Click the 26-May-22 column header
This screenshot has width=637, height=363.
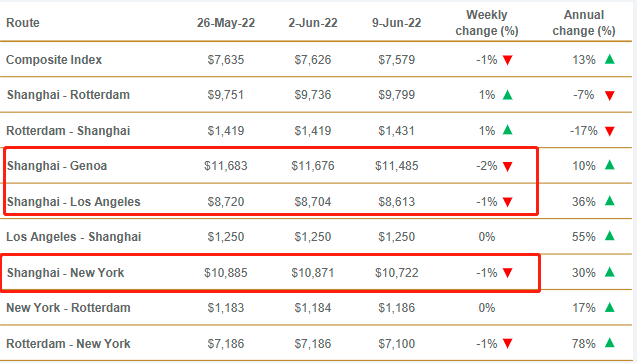[226, 23]
